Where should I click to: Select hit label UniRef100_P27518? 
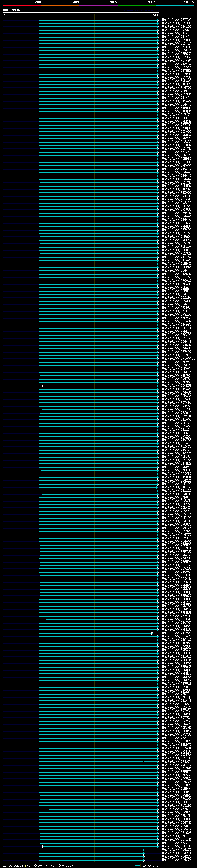pos(177,684)
